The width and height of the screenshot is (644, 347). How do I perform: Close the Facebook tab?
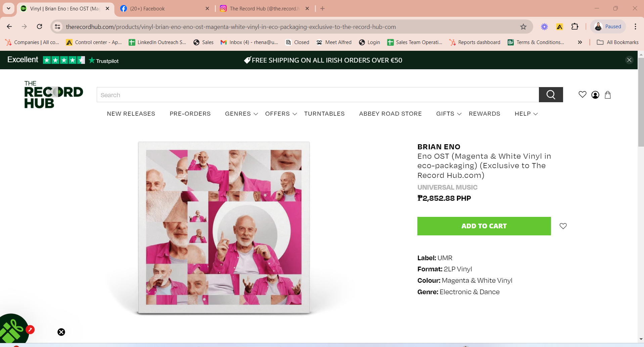point(207,8)
